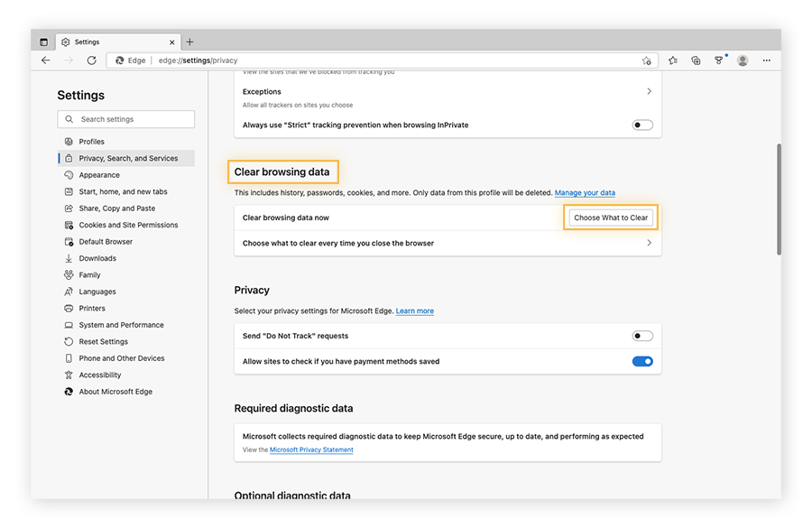This screenshot has width=812, height=528.
Task: Expand the Exceptions row chevron
Action: pos(649,91)
